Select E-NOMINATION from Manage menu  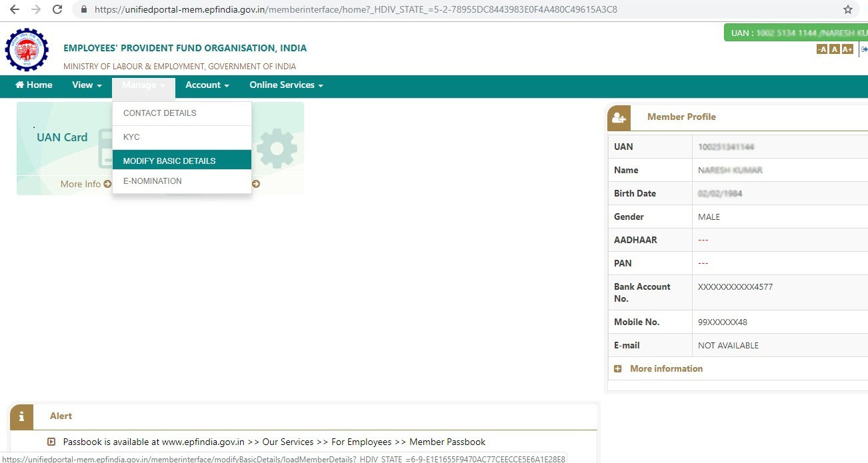[x=182, y=181]
